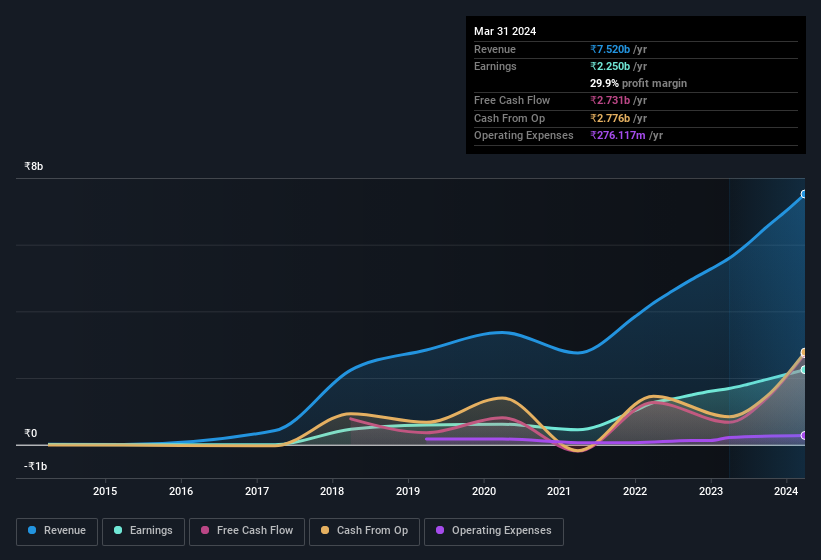
Task: Click the 2023 x-axis label
Action: click(711, 491)
